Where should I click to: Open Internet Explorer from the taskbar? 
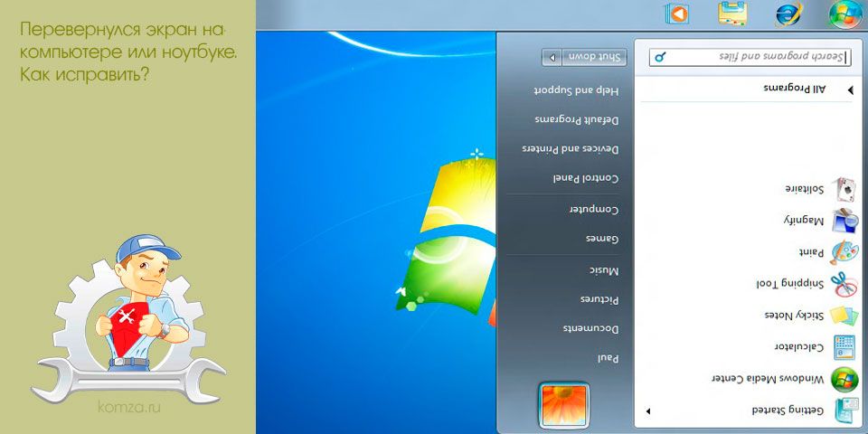click(788, 14)
